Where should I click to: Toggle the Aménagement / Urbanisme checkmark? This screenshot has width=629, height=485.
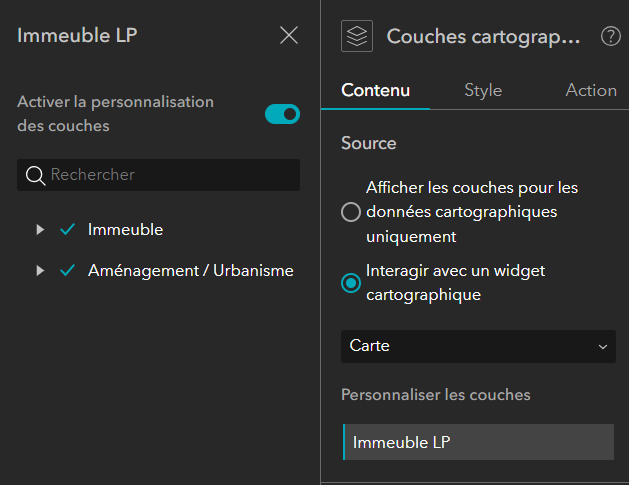click(68, 271)
